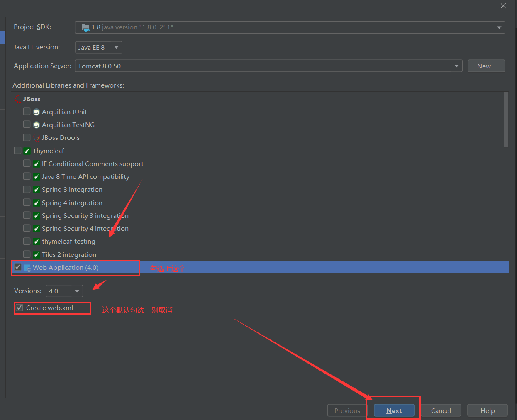The image size is (517, 420).
Task: Click the Java 8 Time API leaf icon
Action: pos(37,177)
